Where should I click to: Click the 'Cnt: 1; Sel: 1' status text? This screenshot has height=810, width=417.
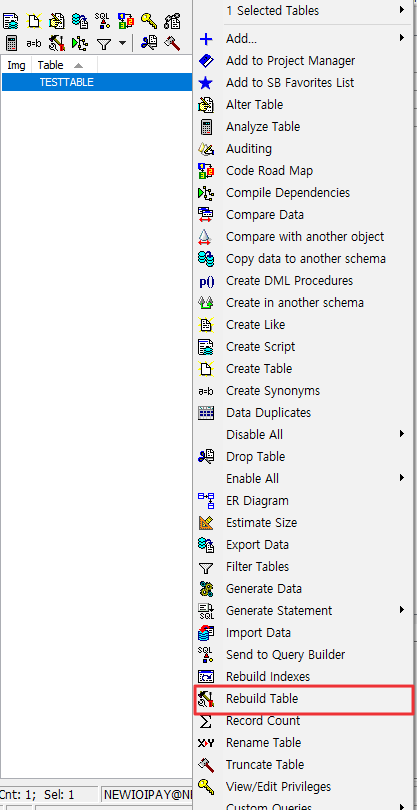(x=37, y=795)
